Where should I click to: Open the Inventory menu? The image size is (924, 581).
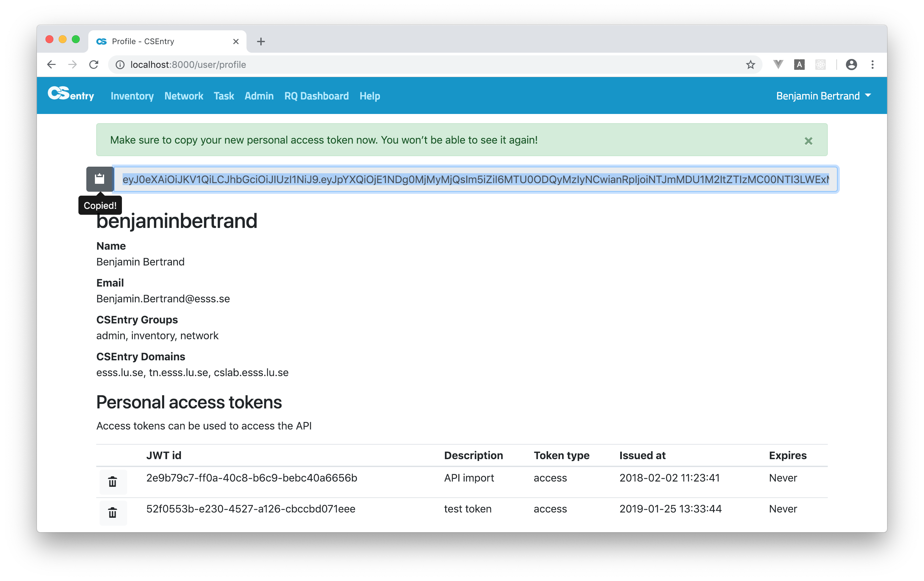point(132,96)
